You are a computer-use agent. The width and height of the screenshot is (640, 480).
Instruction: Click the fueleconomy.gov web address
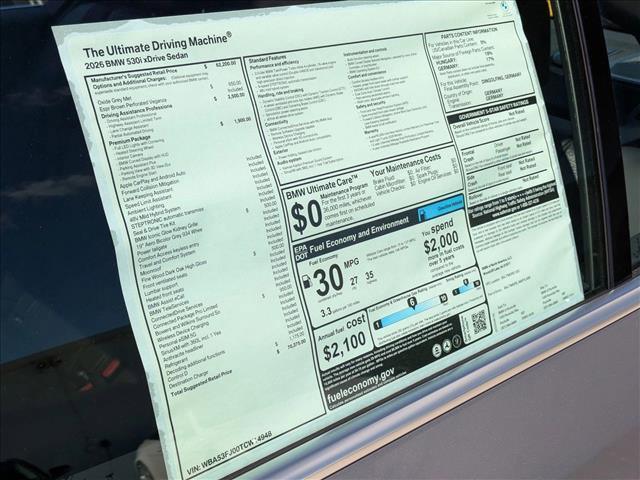pos(361,384)
